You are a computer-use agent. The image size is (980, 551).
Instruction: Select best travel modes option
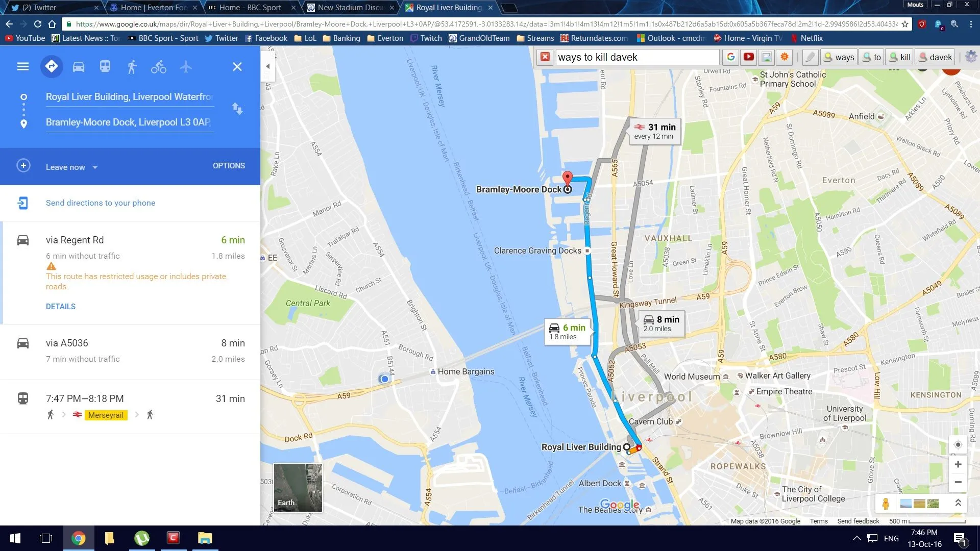52,67
